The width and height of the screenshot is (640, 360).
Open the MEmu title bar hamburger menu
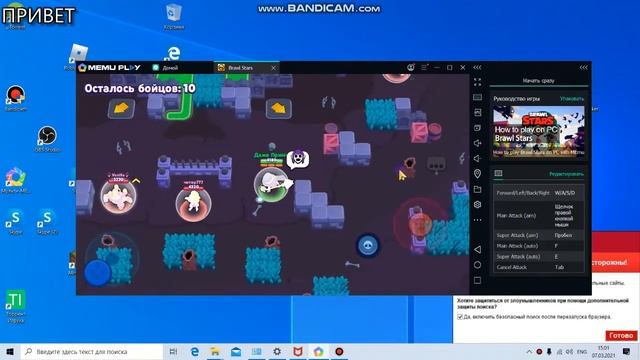[424, 67]
